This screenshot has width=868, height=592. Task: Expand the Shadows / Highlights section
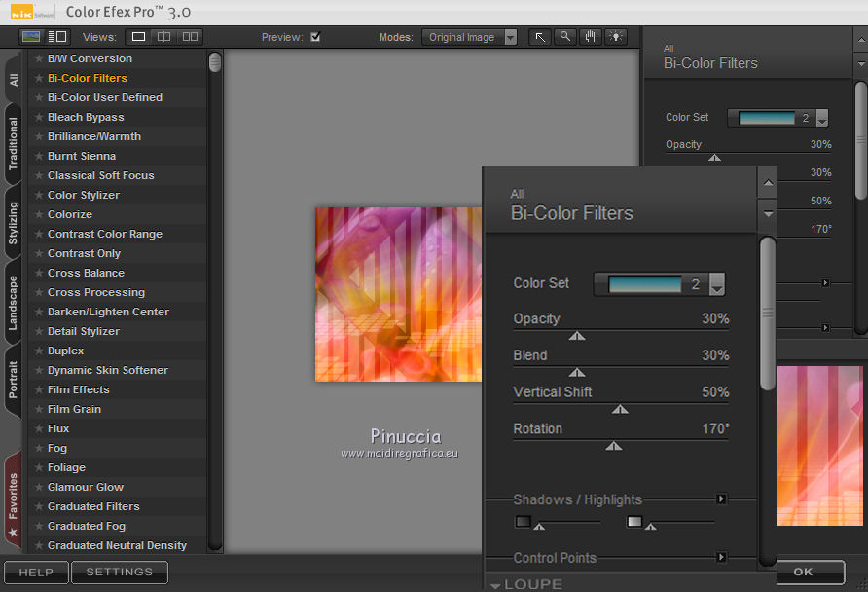coord(721,499)
